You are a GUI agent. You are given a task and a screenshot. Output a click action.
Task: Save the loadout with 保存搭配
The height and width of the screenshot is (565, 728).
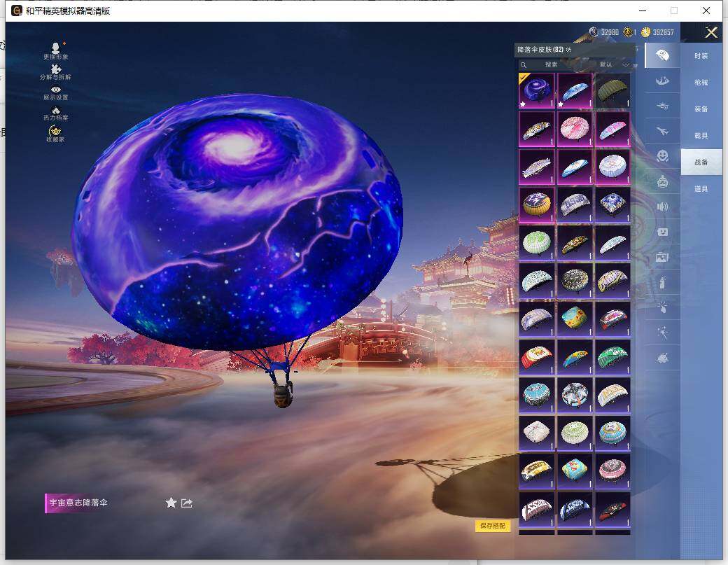tap(493, 526)
